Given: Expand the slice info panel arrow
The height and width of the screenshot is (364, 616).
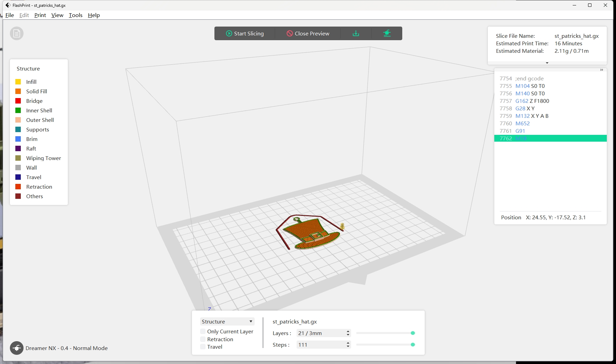Looking at the screenshot, I should click(x=547, y=63).
